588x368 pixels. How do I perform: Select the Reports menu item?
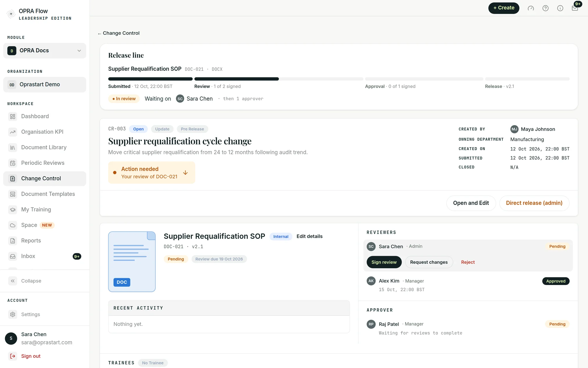coord(45,241)
